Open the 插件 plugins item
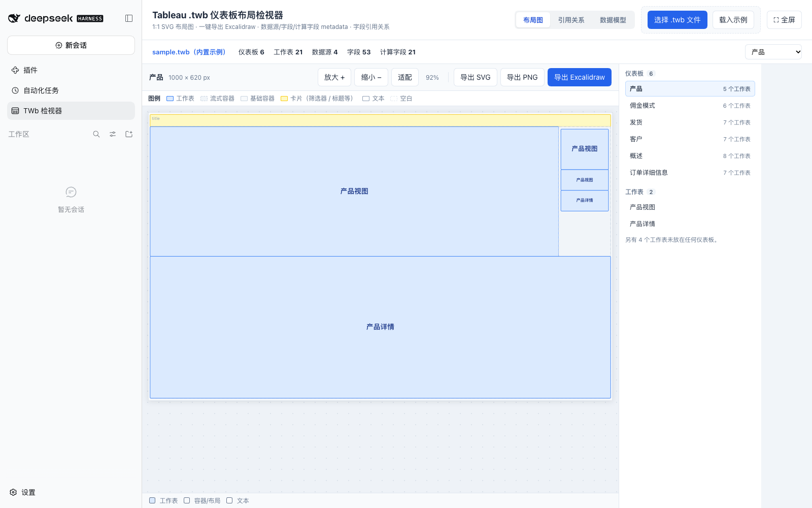Viewport: 812px width, 508px height. 71,70
